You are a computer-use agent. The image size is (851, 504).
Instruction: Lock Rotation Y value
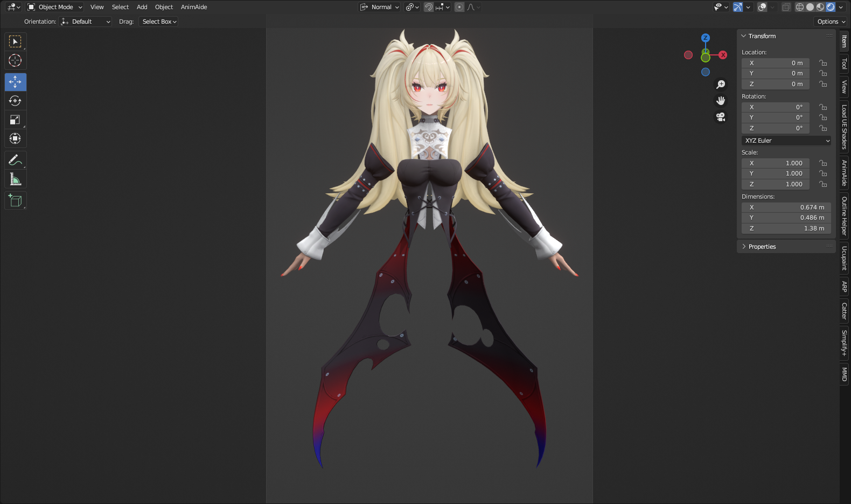(x=823, y=117)
